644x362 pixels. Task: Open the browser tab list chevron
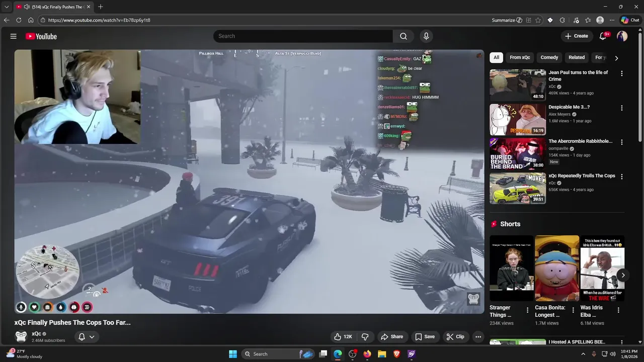[7, 7]
